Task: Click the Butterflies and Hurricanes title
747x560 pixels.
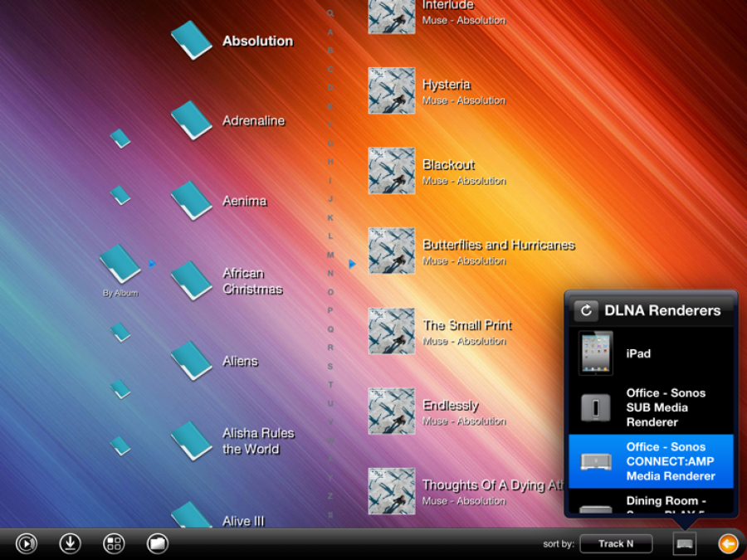Action: (499, 245)
